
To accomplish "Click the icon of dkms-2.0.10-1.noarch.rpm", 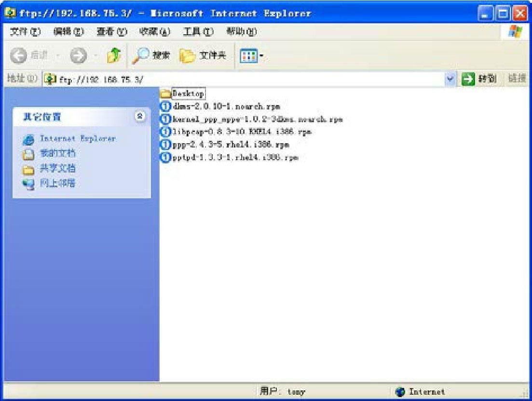I will click(165, 107).
